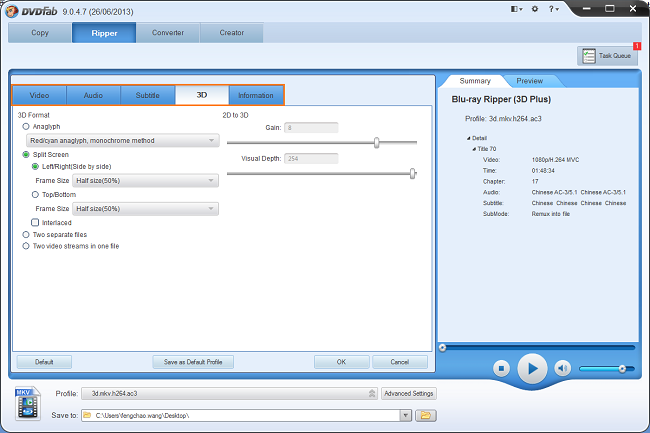Open the settings gear menu
Screen dimensions: 650x433
click(x=535, y=9)
